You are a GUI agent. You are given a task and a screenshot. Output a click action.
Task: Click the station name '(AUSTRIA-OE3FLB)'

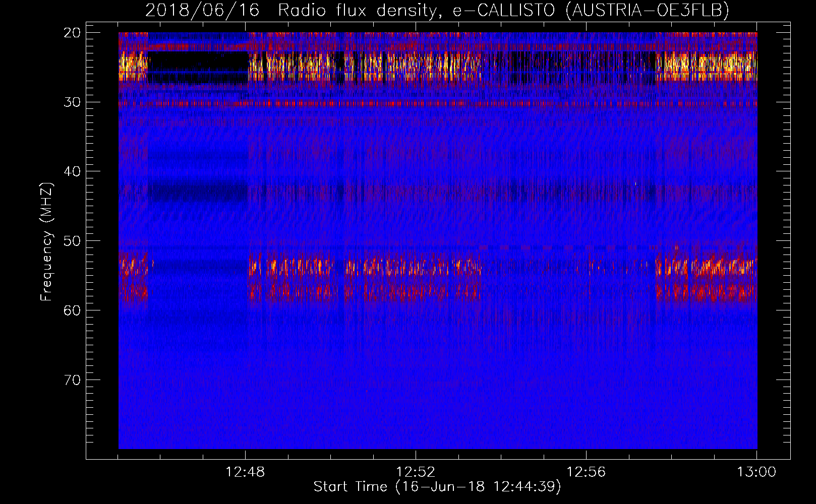pyautogui.click(x=648, y=10)
